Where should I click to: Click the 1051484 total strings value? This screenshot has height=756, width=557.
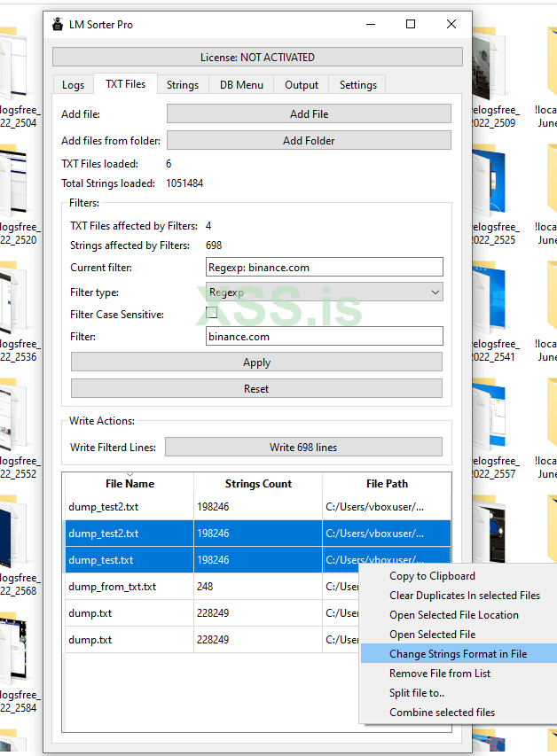(x=184, y=183)
